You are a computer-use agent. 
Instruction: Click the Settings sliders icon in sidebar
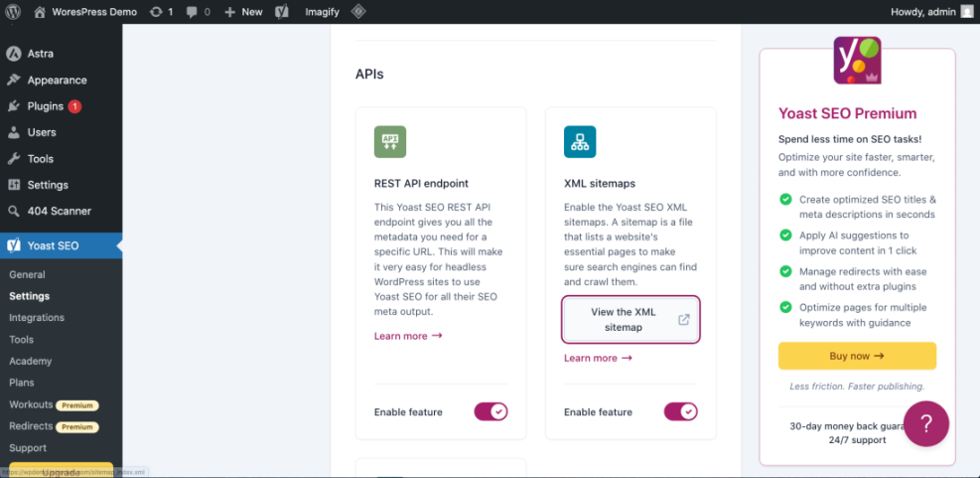[14, 185]
